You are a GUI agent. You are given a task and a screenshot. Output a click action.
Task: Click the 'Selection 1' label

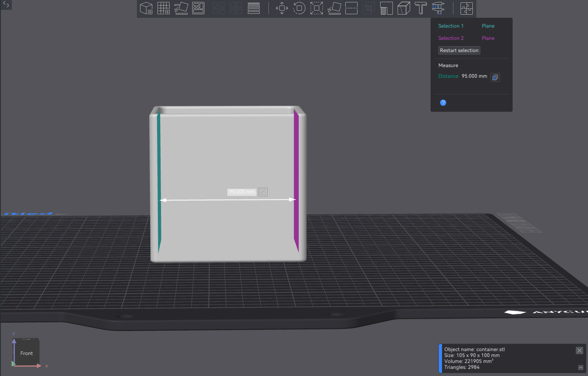tap(451, 26)
